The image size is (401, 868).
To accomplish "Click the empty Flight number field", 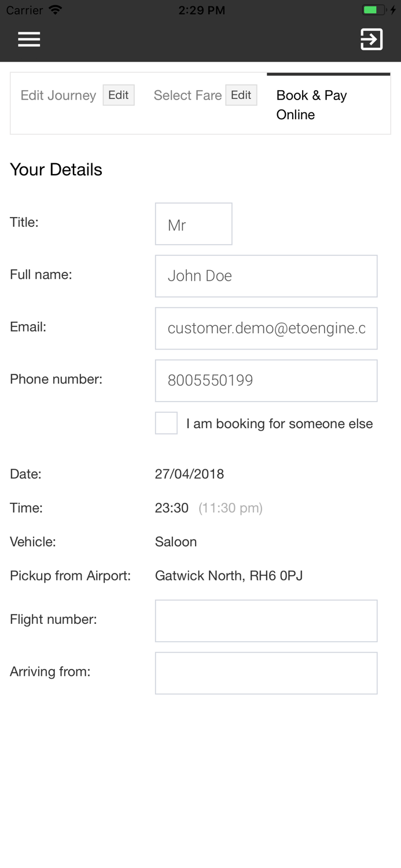I will (x=266, y=620).
